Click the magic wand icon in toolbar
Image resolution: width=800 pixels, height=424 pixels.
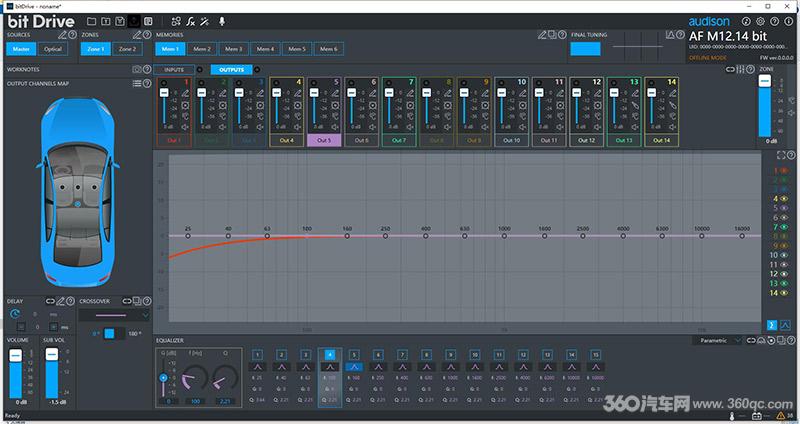click(x=205, y=21)
